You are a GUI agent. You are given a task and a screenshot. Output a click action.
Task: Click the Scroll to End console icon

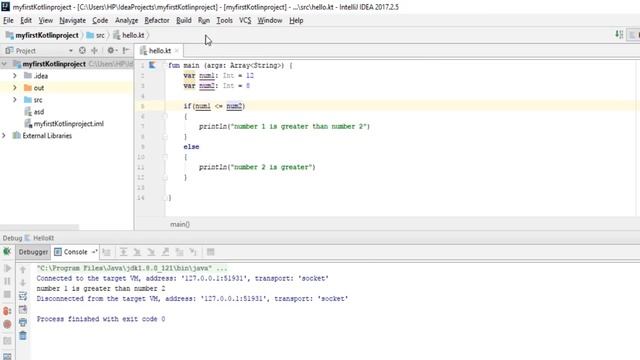23,309
